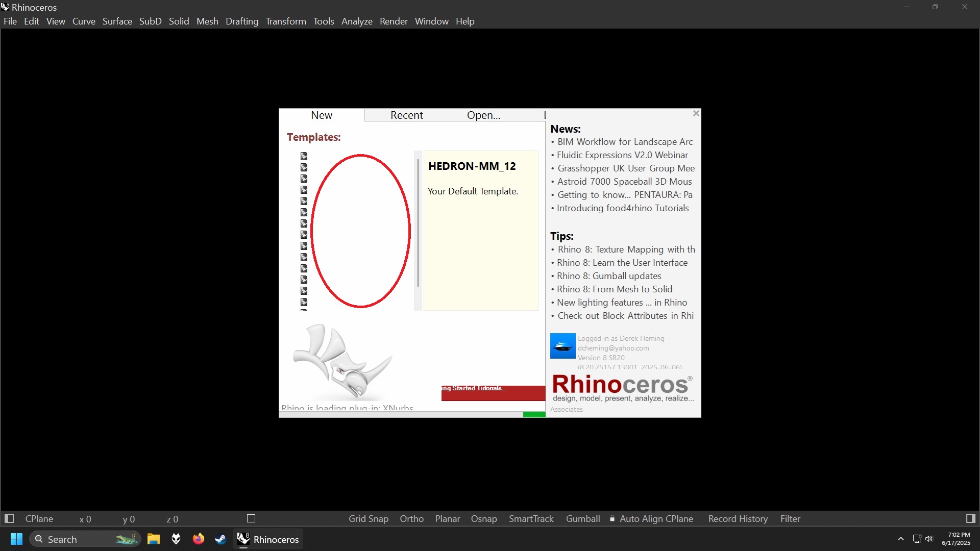Toggle the left sidebar panel icon in status bar
This screenshot has height=551, width=980.
coord(9,518)
